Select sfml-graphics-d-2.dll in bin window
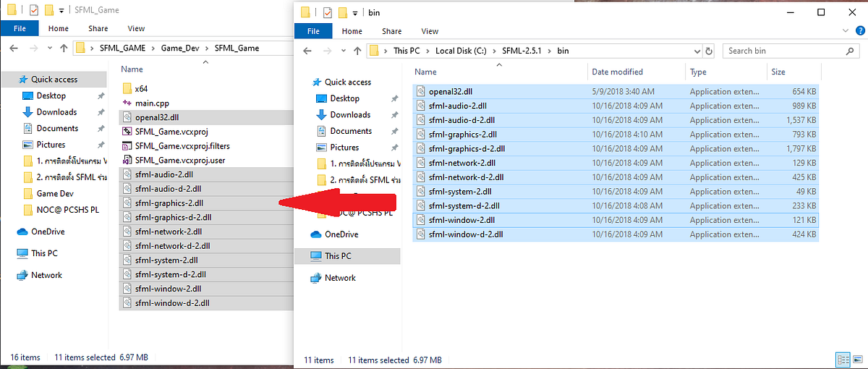This screenshot has height=369, width=868. click(x=616, y=149)
